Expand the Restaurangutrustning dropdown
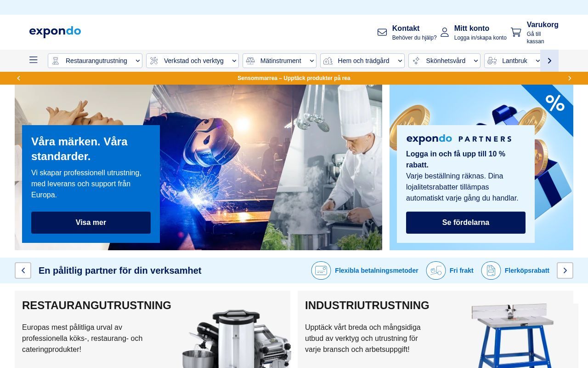The image size is (588, 368). click(138, 61)
